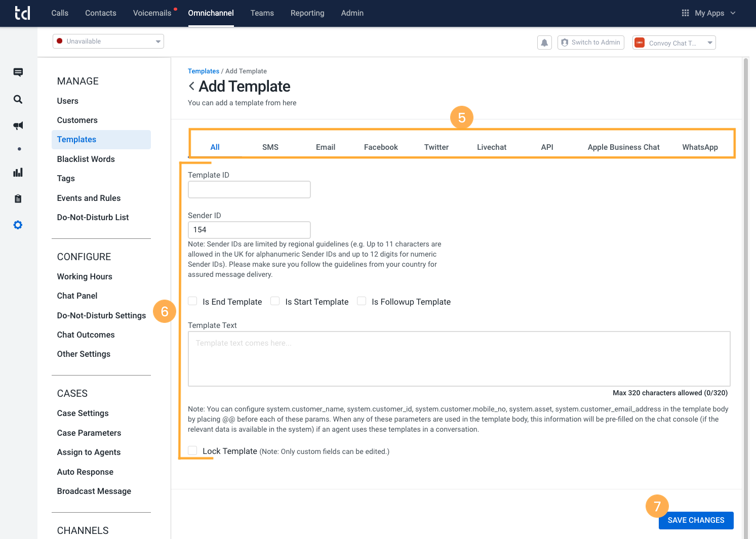Open Case Parameters
756x539 pixels.
pyautogui.click(x=89, y=433)
